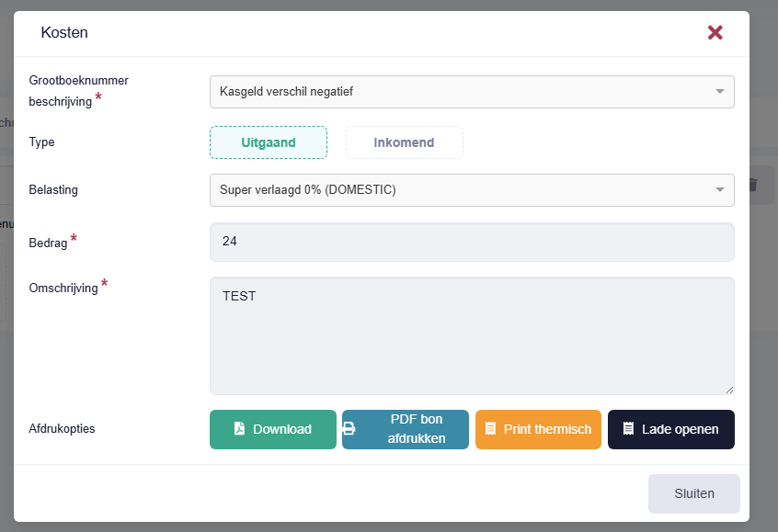Open the Belasting dropdown arrow
The width and height of the screenshot is (778, 532).
[x=719, y=190]
